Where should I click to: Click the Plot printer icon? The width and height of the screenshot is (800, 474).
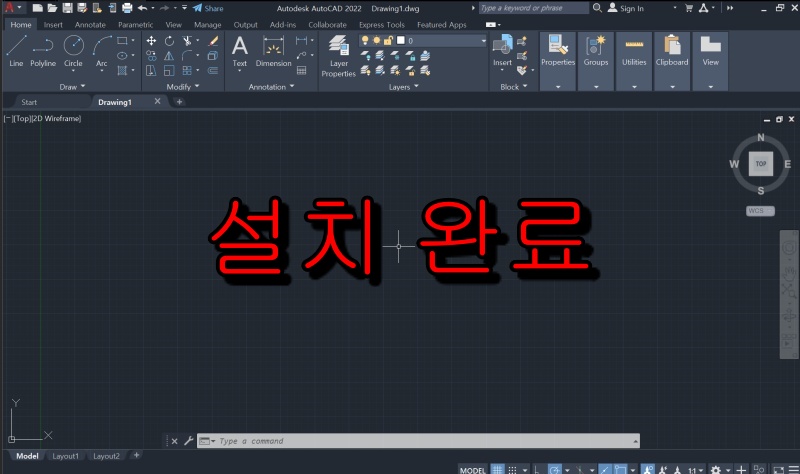tap(127, 8)
